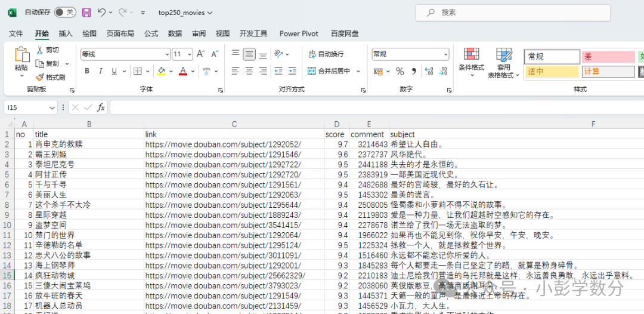
Task: Switch to the Power Pivot tab
Action: point(299,33)
